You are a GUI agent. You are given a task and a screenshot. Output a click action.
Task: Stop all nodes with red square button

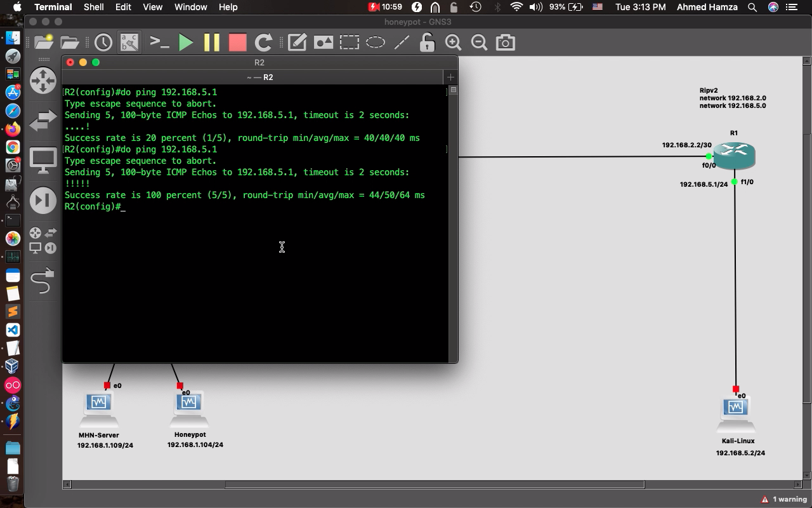click(237, 43)
